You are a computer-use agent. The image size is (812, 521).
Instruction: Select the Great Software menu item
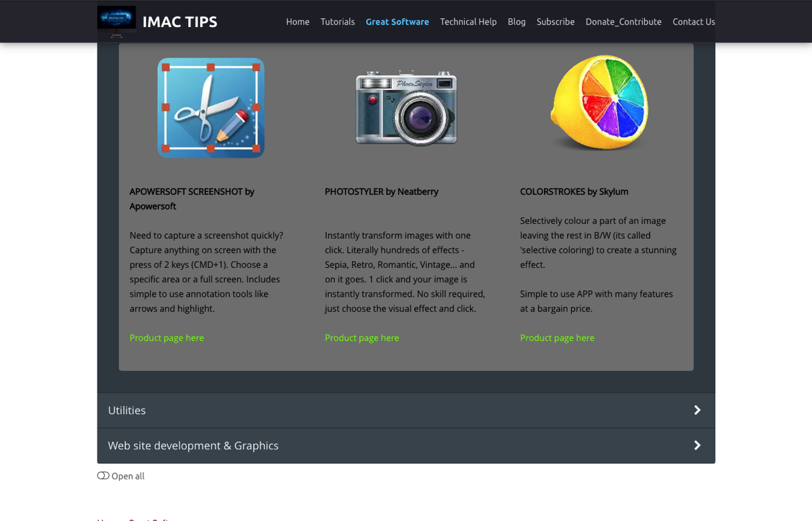point(397,22)
